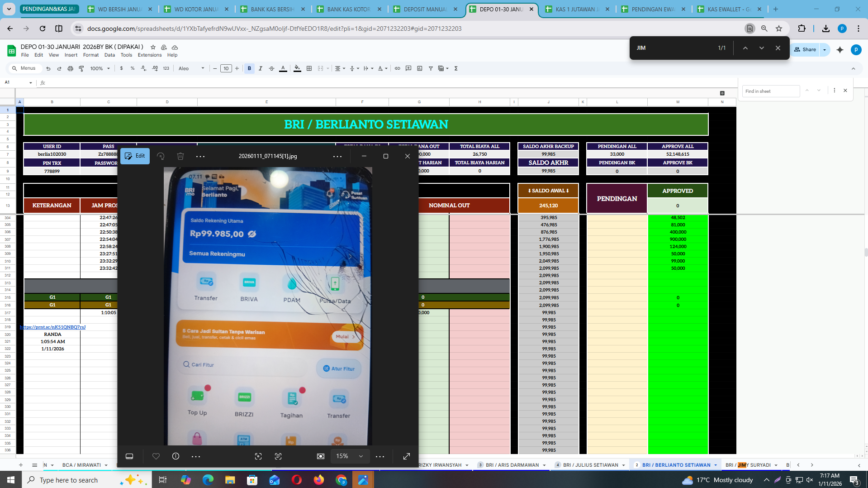Scan text in Photos viewer
Screen dimensions: 868x488
click(278, 456)
